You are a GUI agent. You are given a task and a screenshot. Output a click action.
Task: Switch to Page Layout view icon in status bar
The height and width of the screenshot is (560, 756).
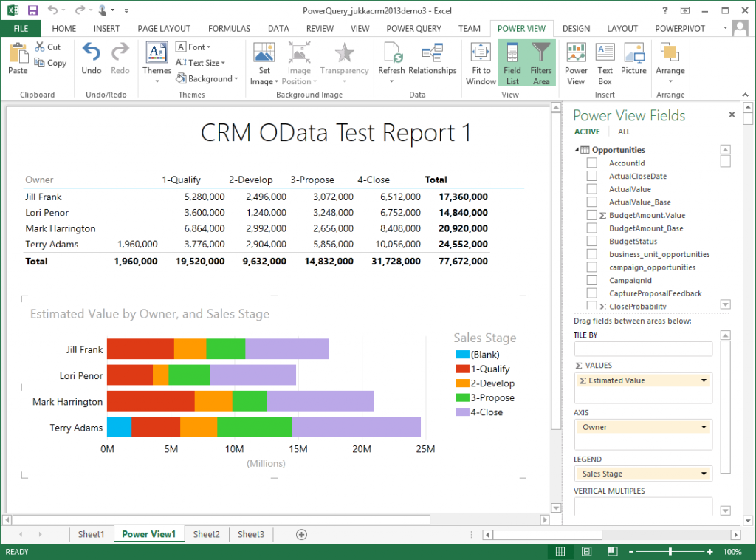pos(586,551)
